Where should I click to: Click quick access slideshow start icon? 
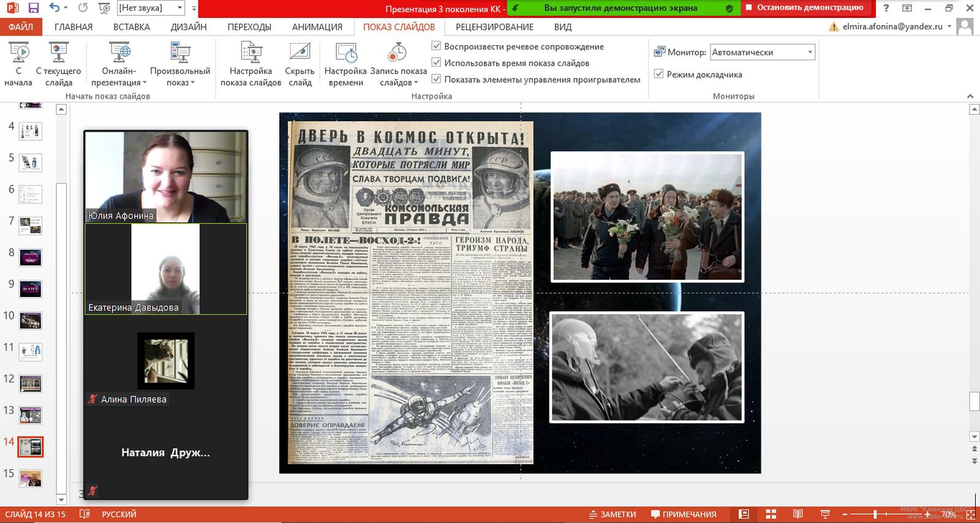tap(105, 8)
